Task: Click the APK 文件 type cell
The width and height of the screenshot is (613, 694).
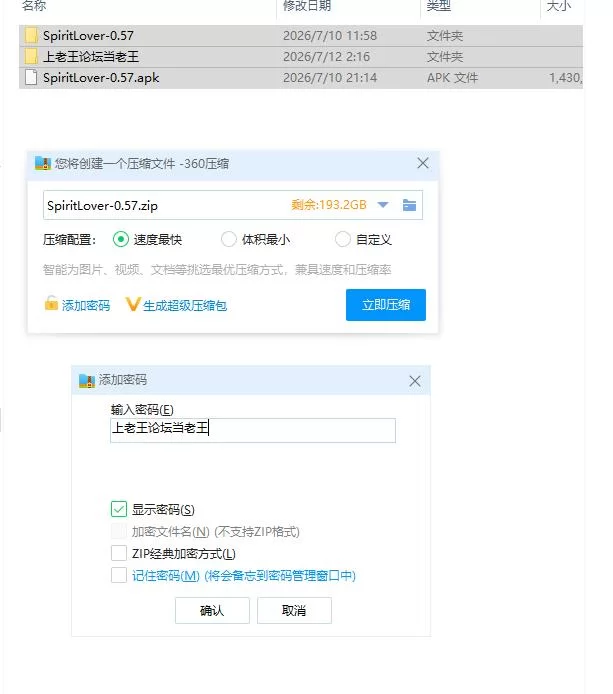Action: 452,78
